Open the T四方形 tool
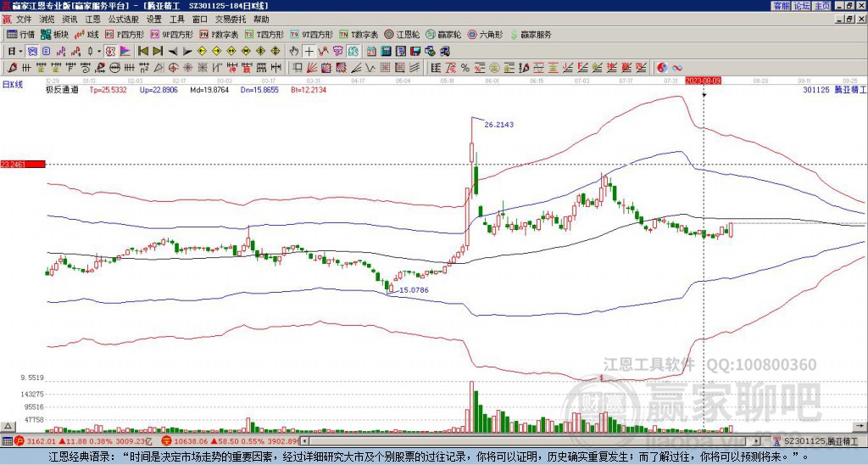The image size is (868, 465). (264, 34)
